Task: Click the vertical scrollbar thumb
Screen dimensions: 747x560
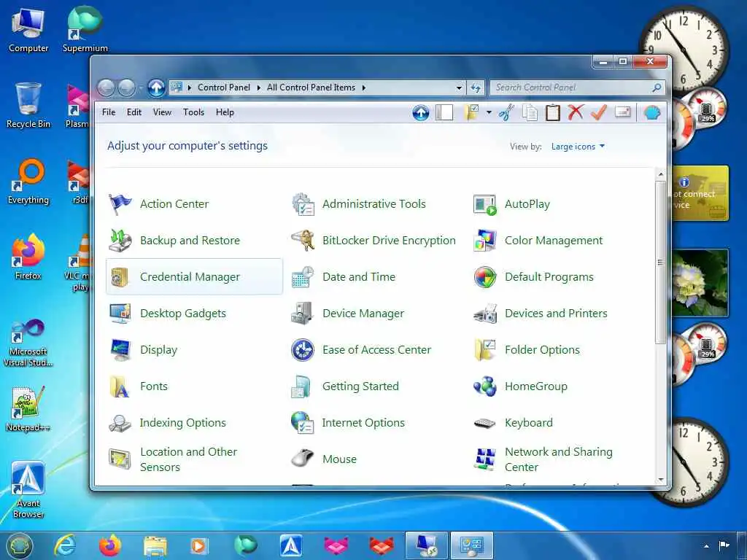Action: (x=660, y=262)
